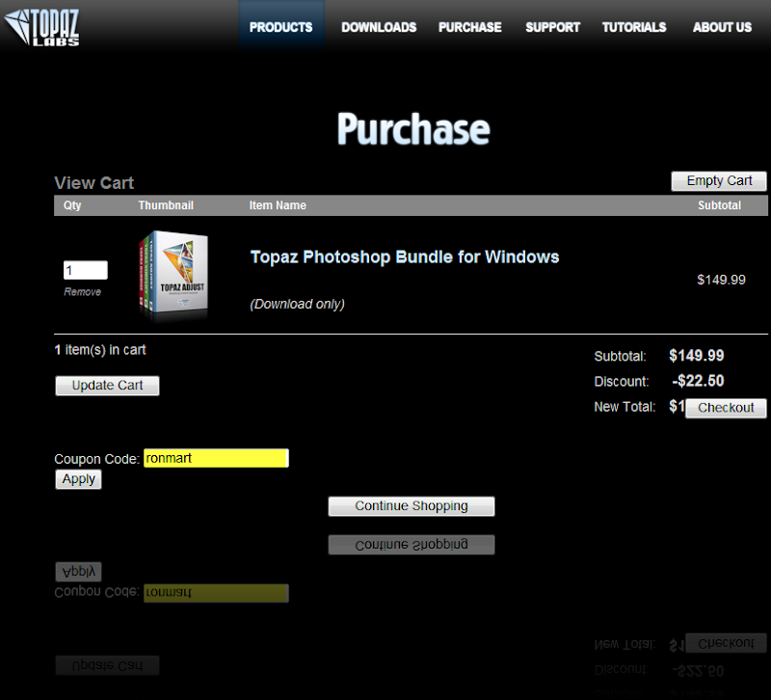Click the Continue Shopping button
This screenshot has width=771, height=700.
412,506
